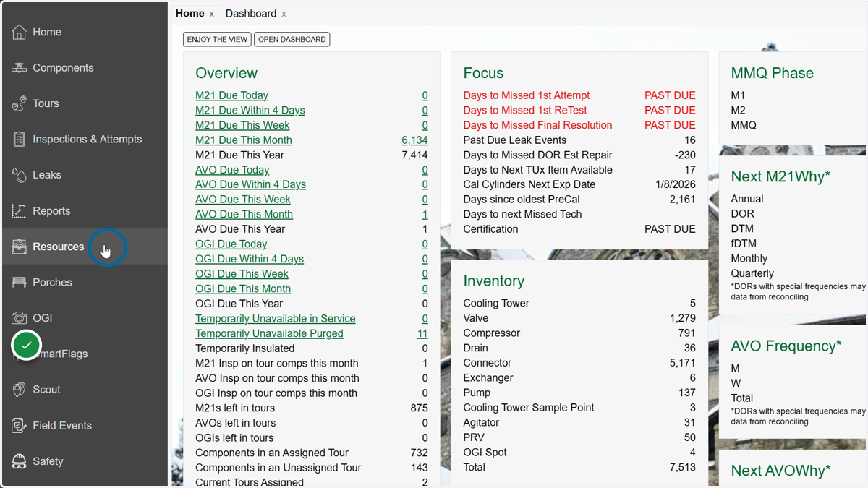Click Components in an Assigned Tour row
This screenshot has width=868, height=488.
click(312, 453)
